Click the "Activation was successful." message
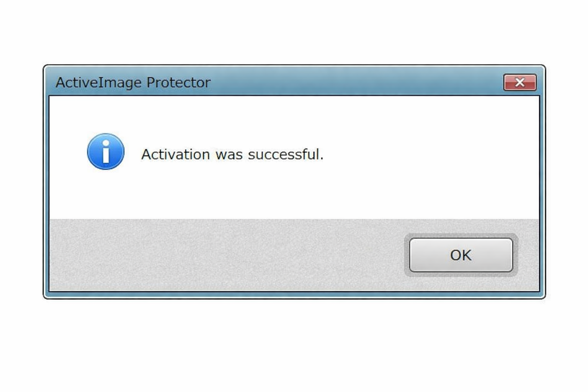The height and width of the screenshot is (392, 588). (x=232, y=154)
